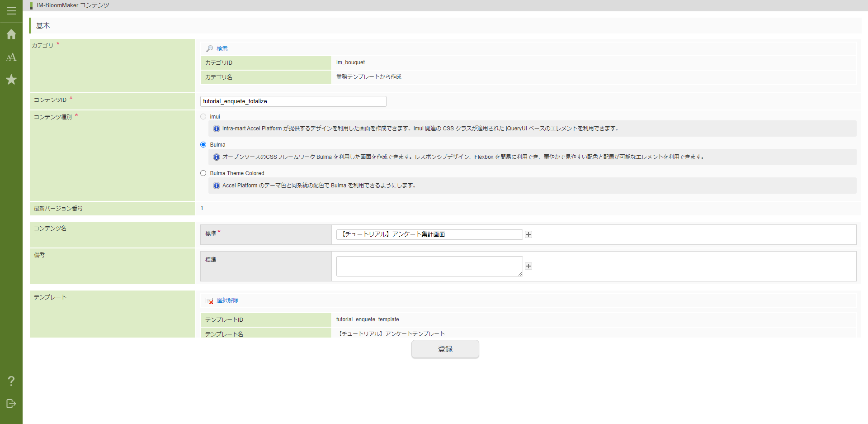Screen dimensions: 868x424
Task: Click the テンプレート名 label cell
Action: pos(266,333)
